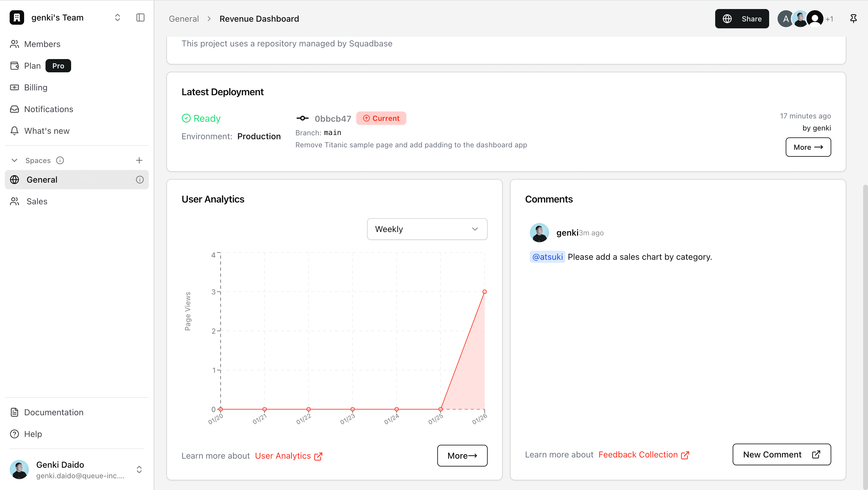Image resolution: width=868 pixels, height=490 pixels.
Task: Click the info icon next to Spaces
Action: (x=60, y=160)
